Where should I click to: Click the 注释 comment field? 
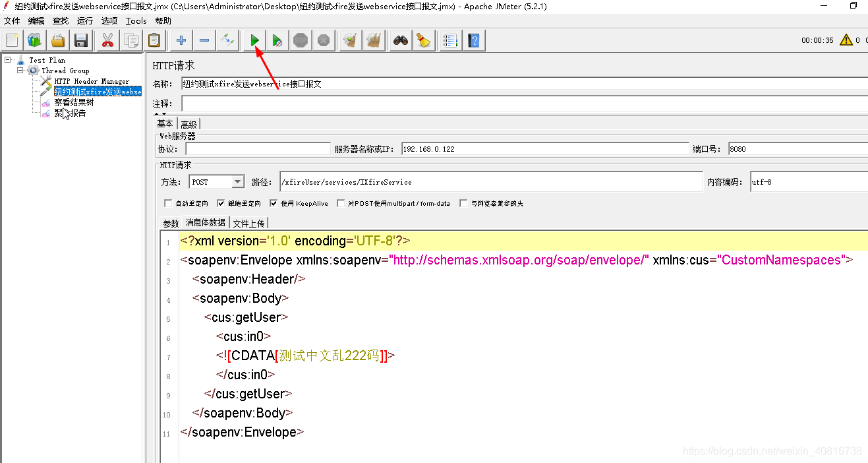525,104
